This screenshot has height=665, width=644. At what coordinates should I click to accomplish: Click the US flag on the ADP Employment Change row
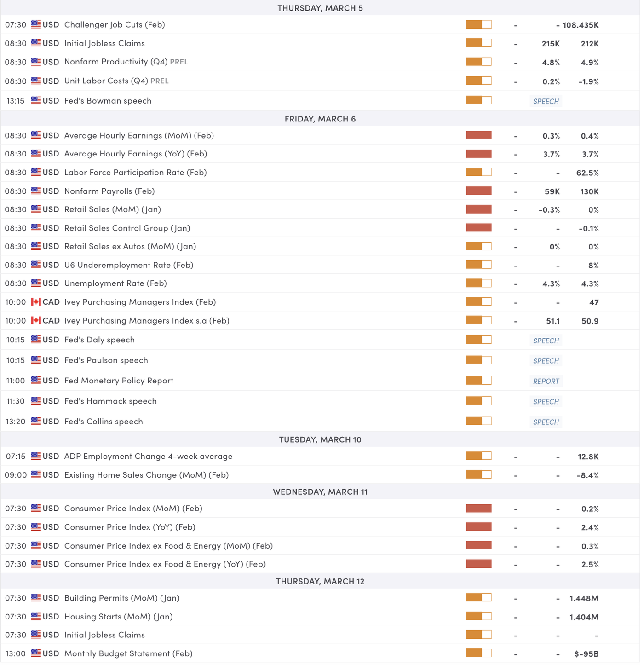click(36, 456)
